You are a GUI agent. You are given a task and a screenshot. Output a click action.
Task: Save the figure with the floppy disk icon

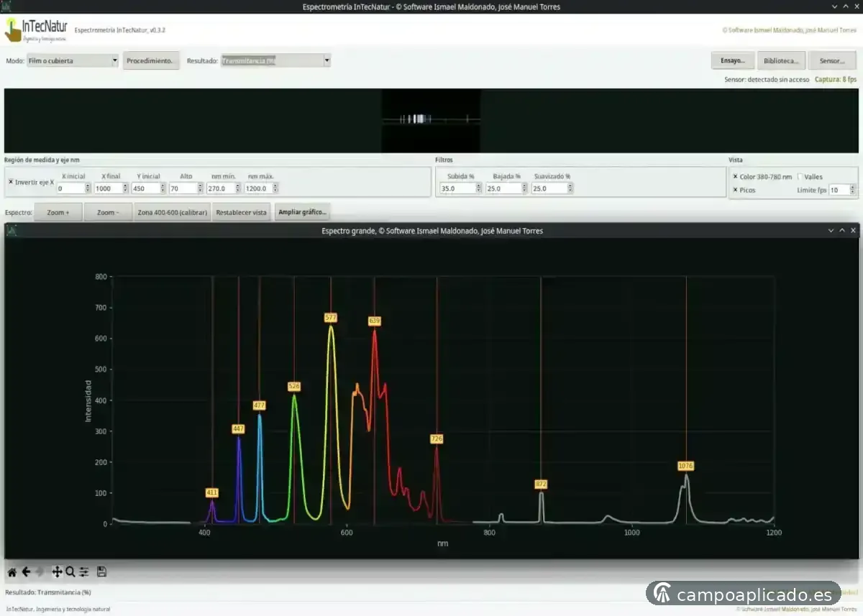click(x=101, y=572)
